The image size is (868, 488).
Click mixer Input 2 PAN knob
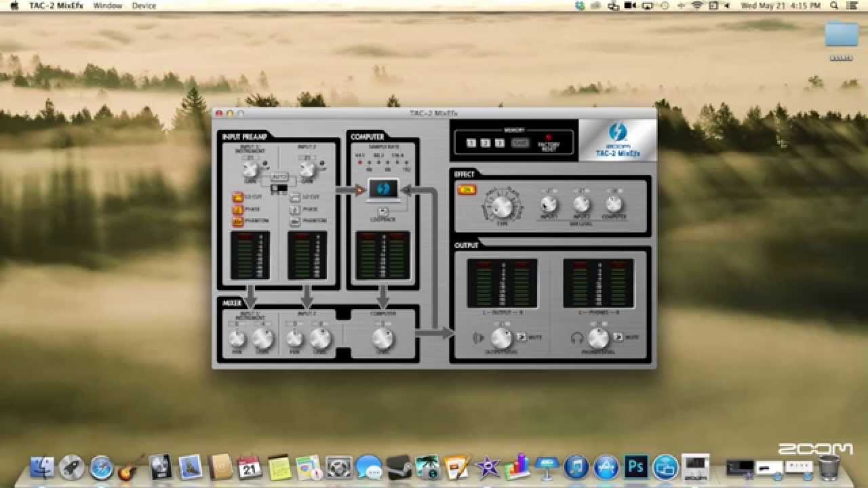tap(295, 339)
